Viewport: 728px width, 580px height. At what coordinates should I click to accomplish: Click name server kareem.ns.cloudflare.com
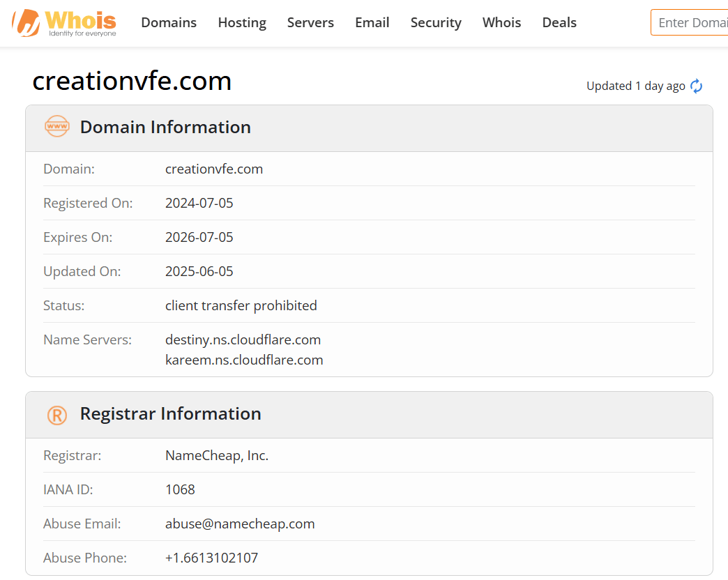click(x=244, y=360)
